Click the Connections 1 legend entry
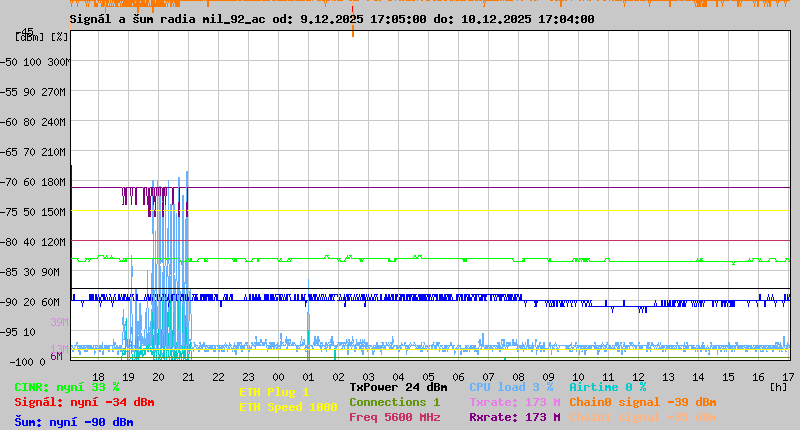 point(394,402)
